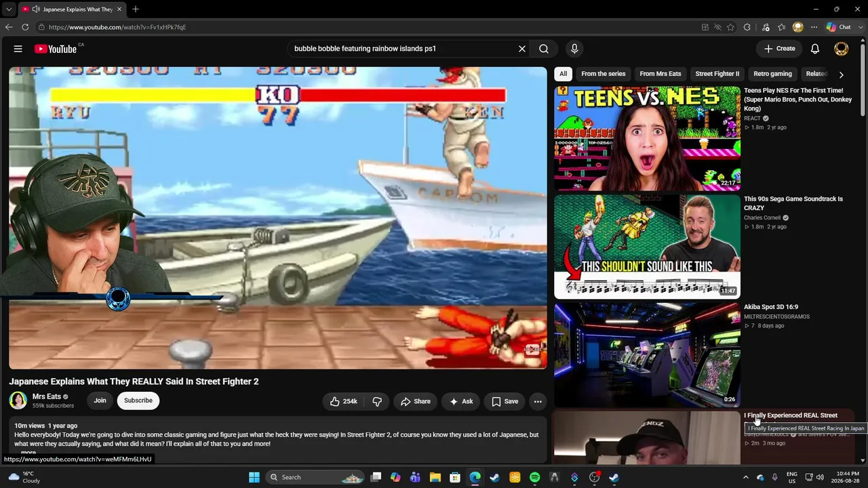This screenshot has height=488, width=868.
Task: Open Teens vs NES video thumbnail
Action: click(x=647, y=138)
